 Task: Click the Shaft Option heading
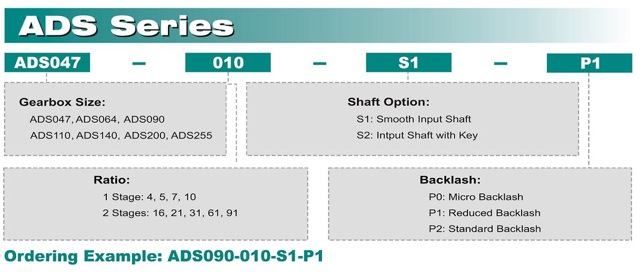(389, 102)
